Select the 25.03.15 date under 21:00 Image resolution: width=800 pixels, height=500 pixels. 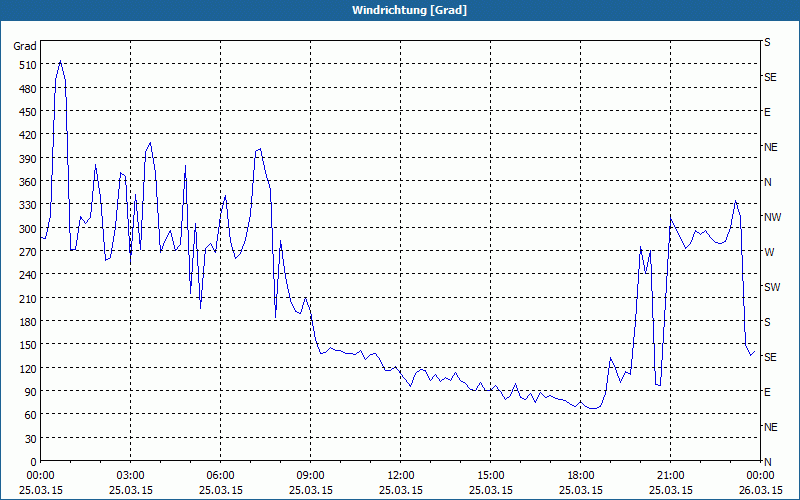tap(670, 490)
